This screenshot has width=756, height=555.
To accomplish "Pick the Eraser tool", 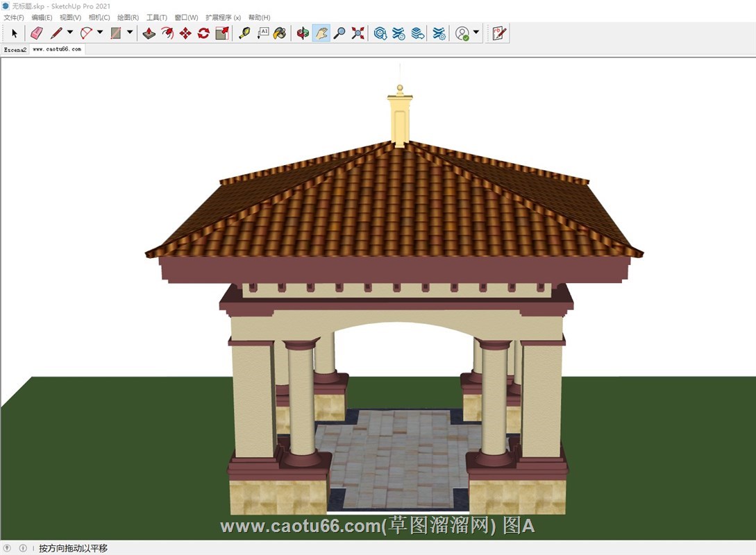I will click(x=37, y=33).
